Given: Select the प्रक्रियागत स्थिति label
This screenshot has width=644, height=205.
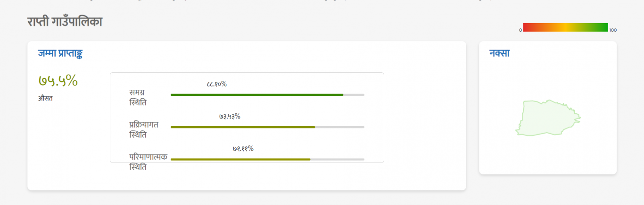Looking at the screenshot, I should pyautogui.click(x=144, y=129).
